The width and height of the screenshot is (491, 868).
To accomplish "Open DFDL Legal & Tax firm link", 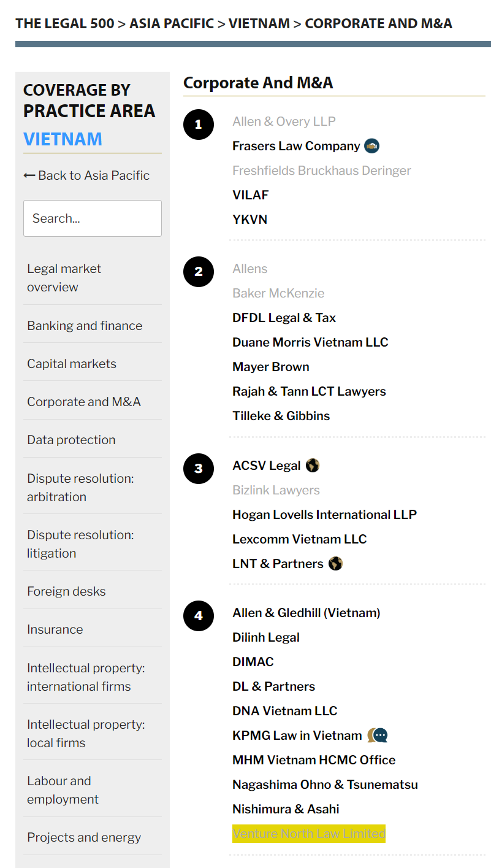I will (284, 318).
